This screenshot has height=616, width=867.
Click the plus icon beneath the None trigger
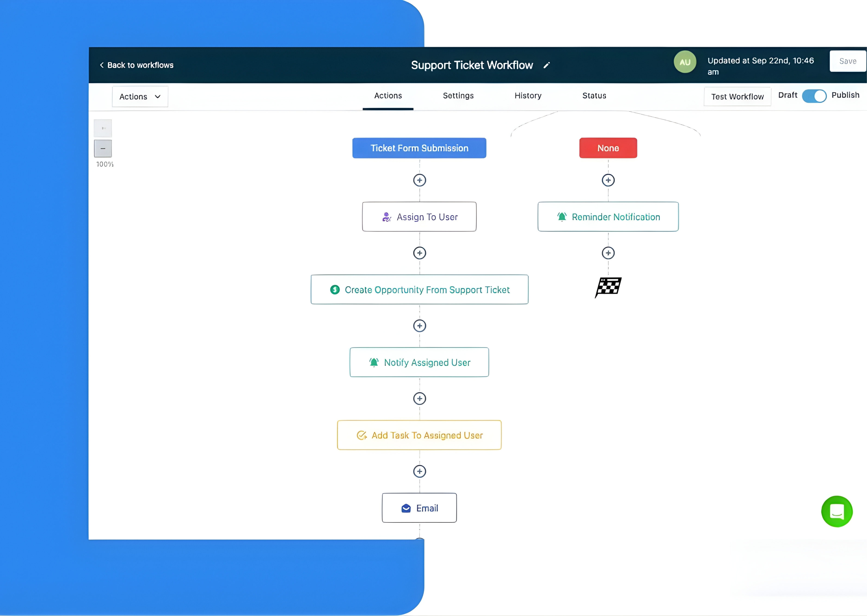tap(608, 180)
